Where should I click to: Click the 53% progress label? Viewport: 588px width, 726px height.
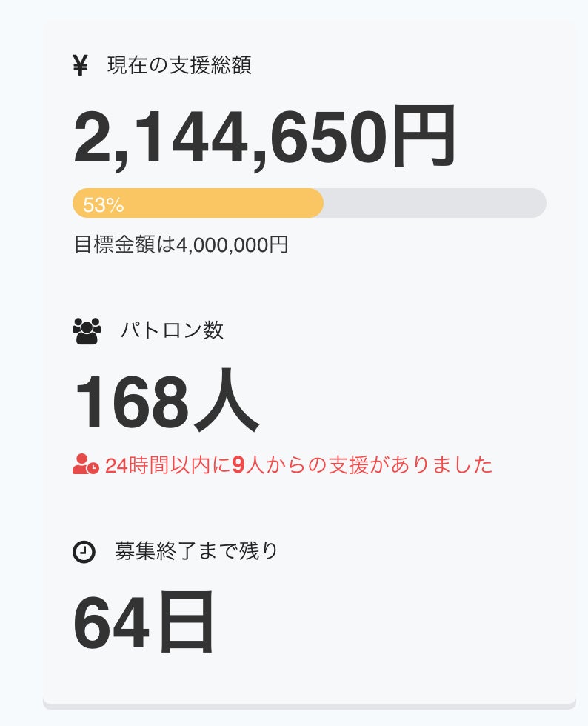(x=103, y=205)
